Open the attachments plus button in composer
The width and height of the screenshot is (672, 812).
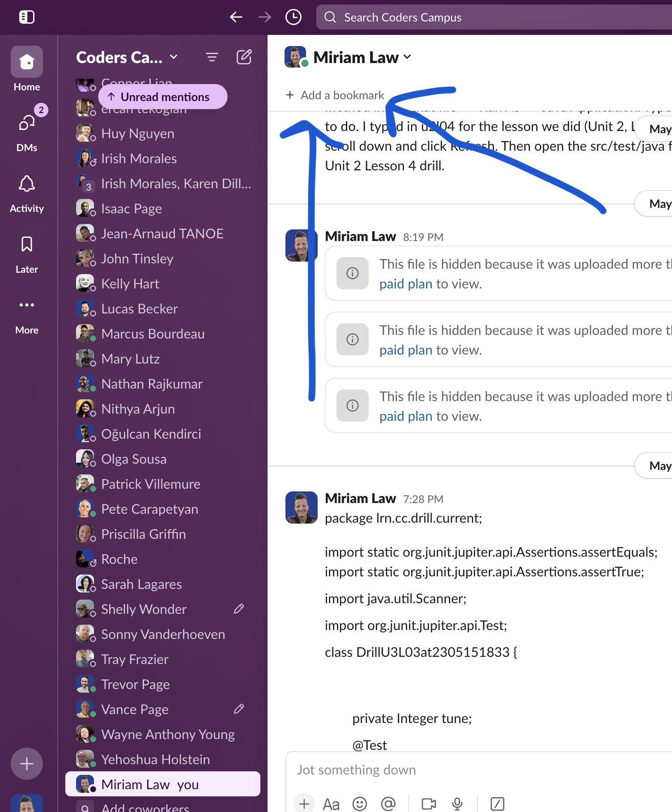tap(304, 804)
